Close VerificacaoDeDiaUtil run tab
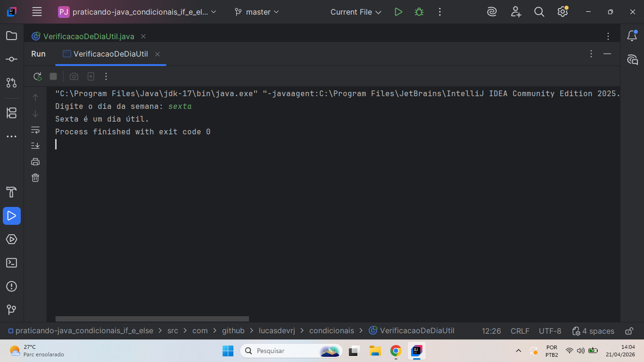This screenshot has height=362, width=644. point(157,54)
